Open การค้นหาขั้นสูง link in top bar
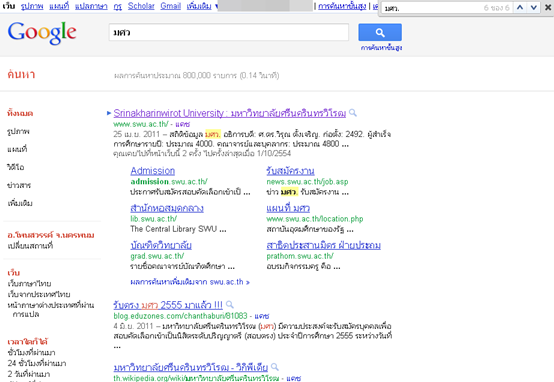Screen dimensions: 554x382 point(342,6)
